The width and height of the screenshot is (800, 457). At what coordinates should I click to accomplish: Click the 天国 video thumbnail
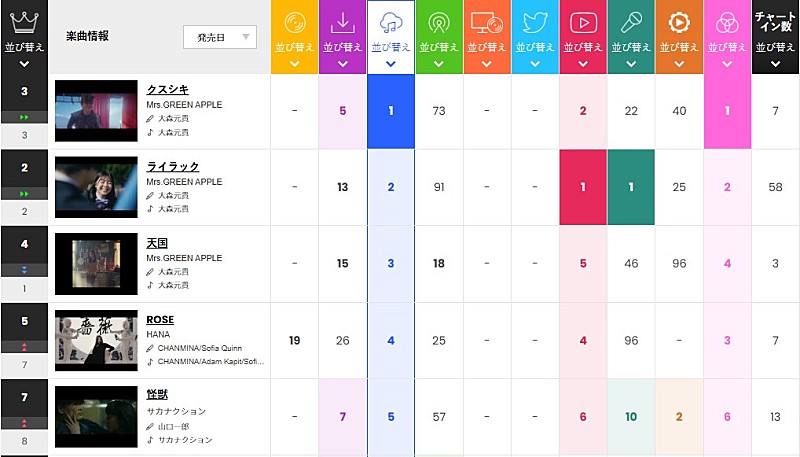click(96, 264)
